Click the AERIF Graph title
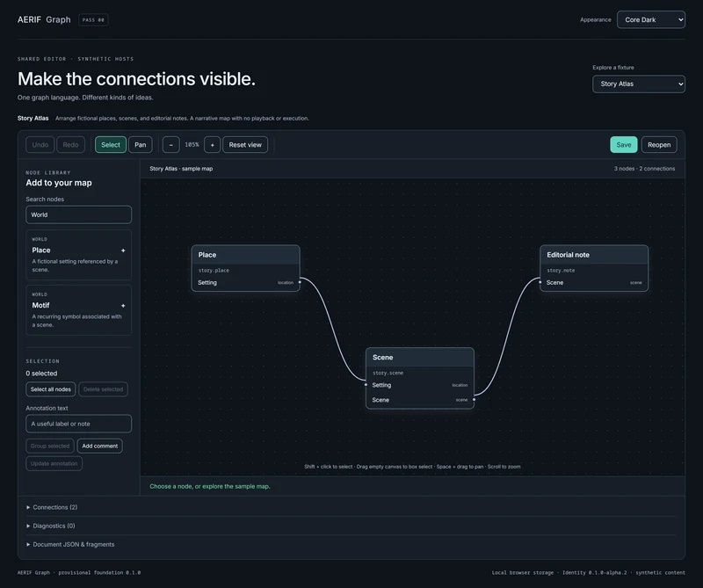This screenshot has height=588, width=703. coord(44,19)
